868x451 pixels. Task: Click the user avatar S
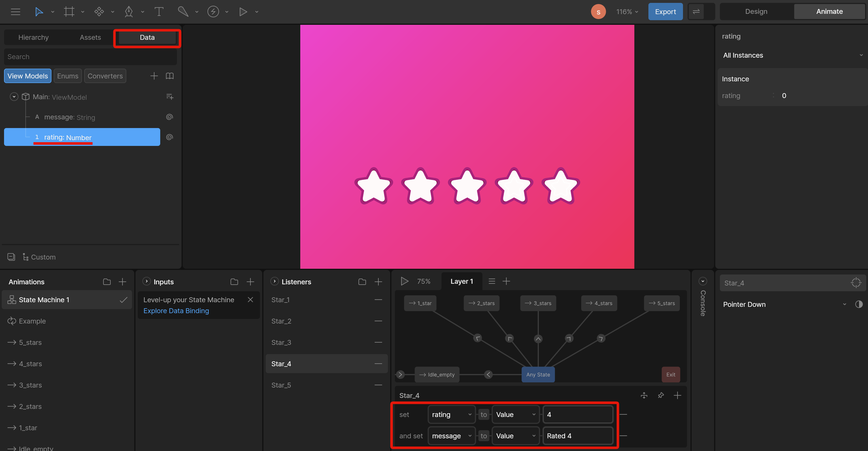click(x=598, y=12)
